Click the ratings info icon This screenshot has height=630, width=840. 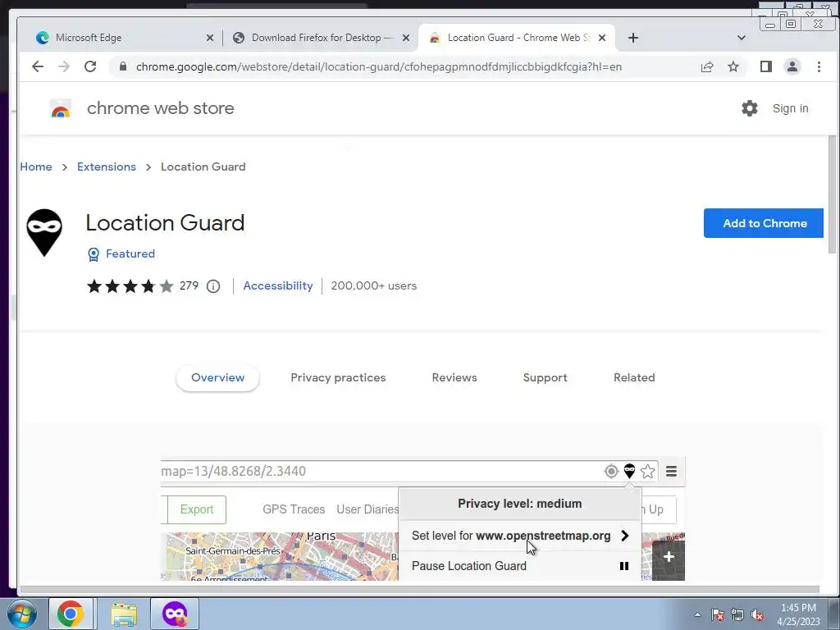click(213, 286)
